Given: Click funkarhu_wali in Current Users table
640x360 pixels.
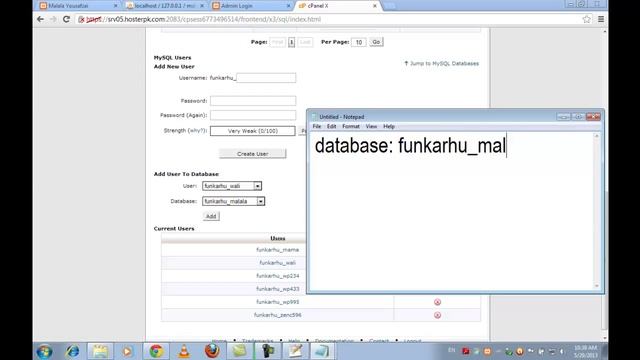Looking at the screenshot, I should 278,263.
